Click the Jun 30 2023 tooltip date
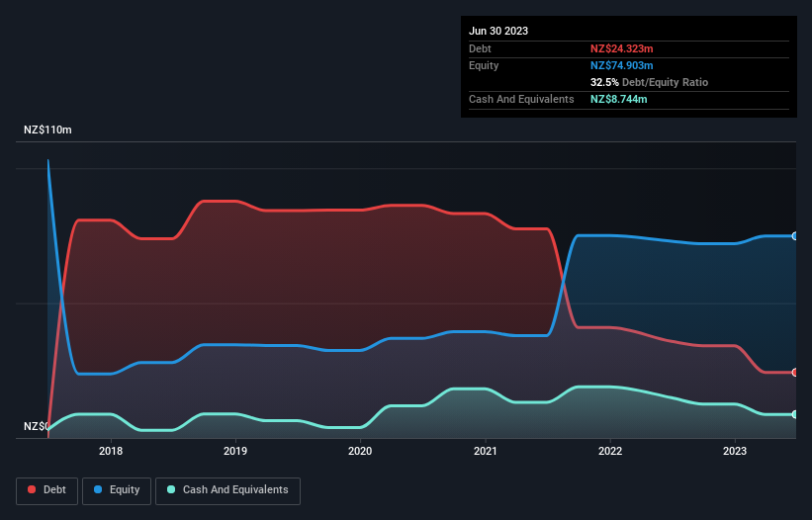 point(498,31)
